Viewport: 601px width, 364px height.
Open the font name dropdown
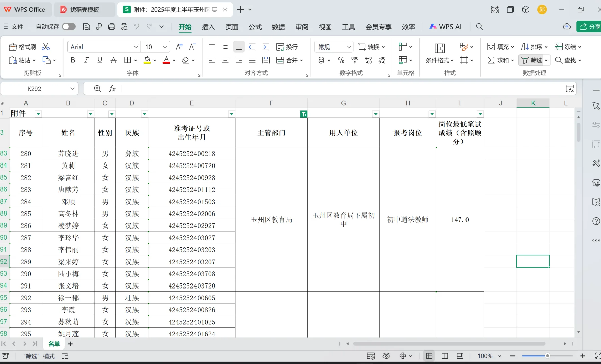click(x=136, y=47)
